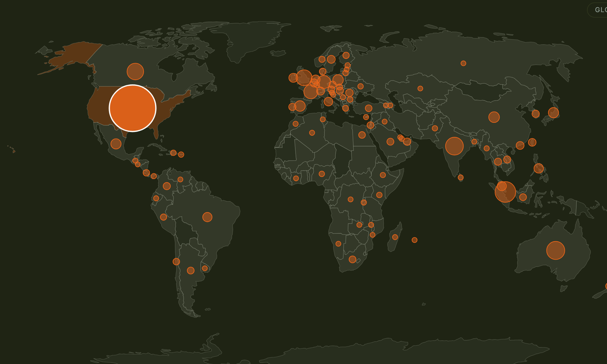This screenshot has width=607, height=364.
Task: Click the Puerto Rico bubble
Action: point(181,155)
